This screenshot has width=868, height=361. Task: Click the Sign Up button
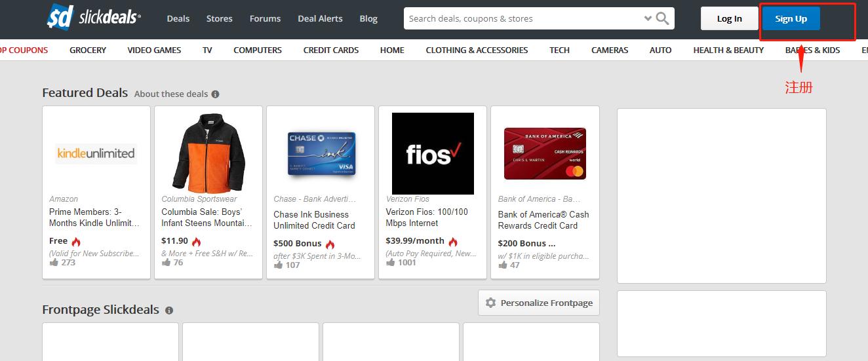coord(791,18)
